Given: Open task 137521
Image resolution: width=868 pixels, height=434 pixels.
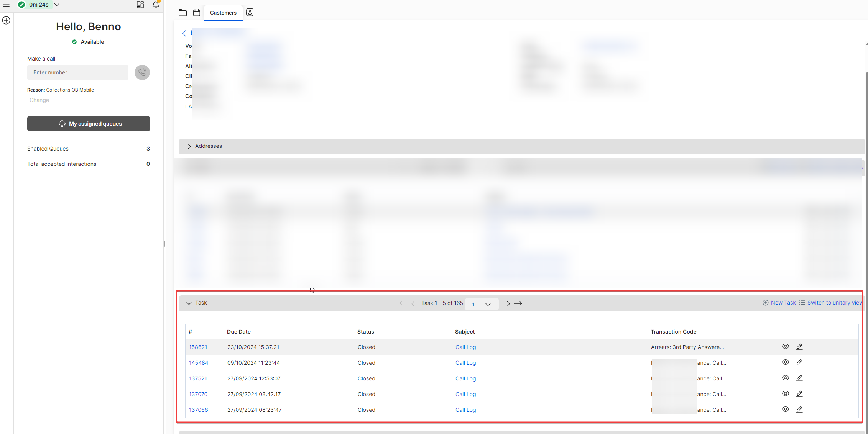Looking at the screenshot, I should [x=198, y=378].
